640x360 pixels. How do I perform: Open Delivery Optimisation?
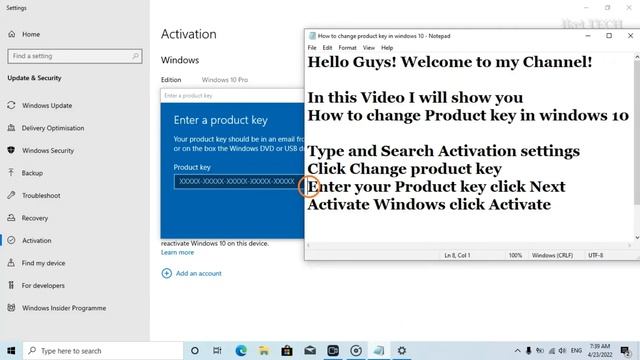point(53,128)
